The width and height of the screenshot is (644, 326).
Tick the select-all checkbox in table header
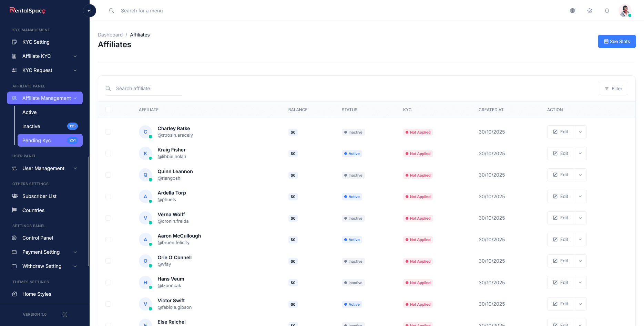coord(108,109)
